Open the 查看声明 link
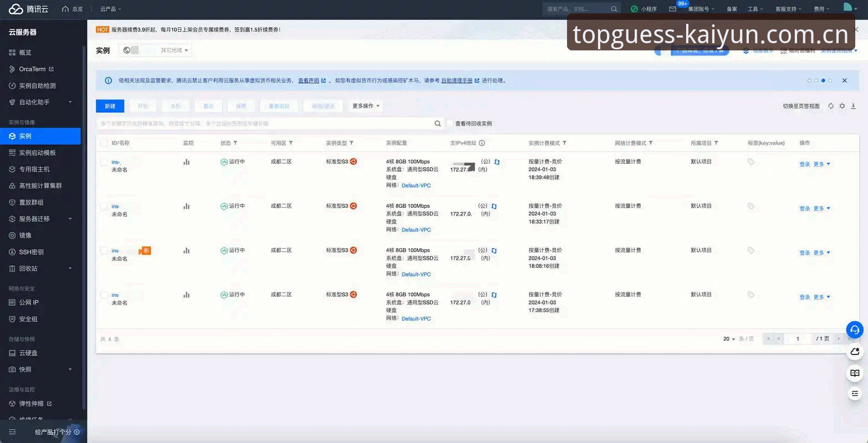This screenshot has width=868, height=443. click(309, 80)
